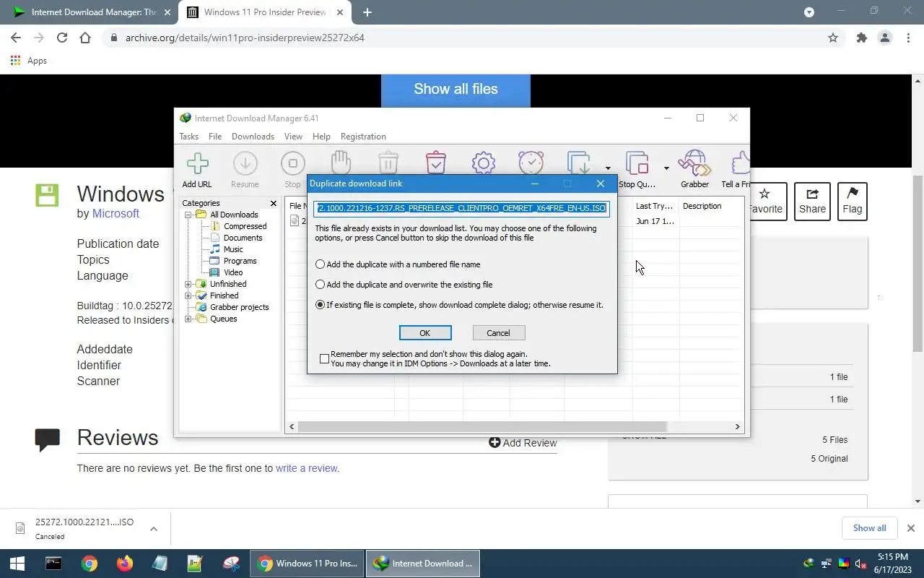Open the Tasks menu in IDM
Screen dimensions: 924x578
tap(188, 137)
